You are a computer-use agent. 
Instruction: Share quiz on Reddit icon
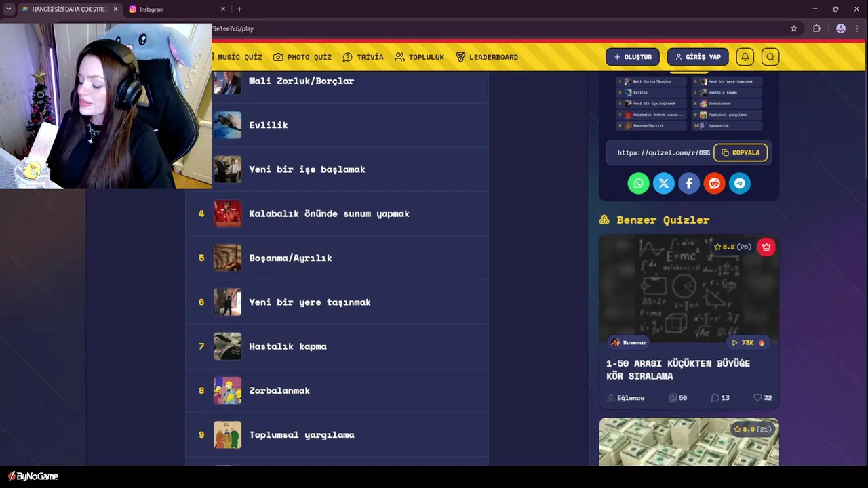(x=714, y=183)
